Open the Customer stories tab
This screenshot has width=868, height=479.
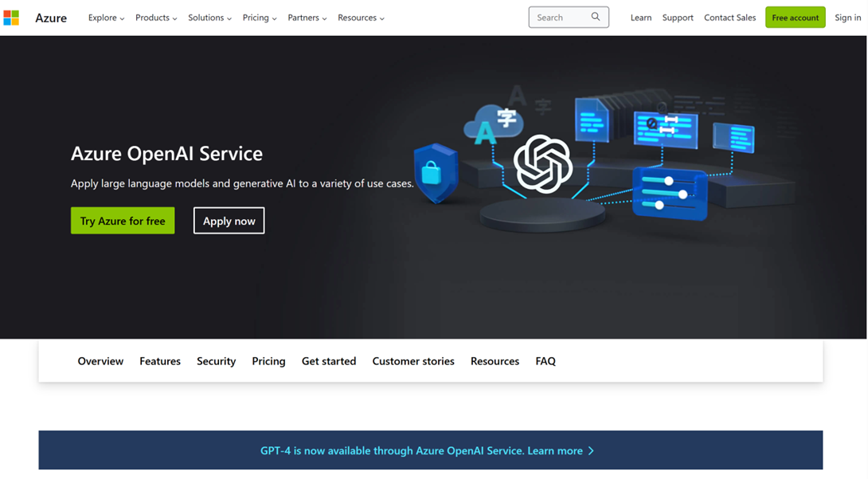click(413, 361)
